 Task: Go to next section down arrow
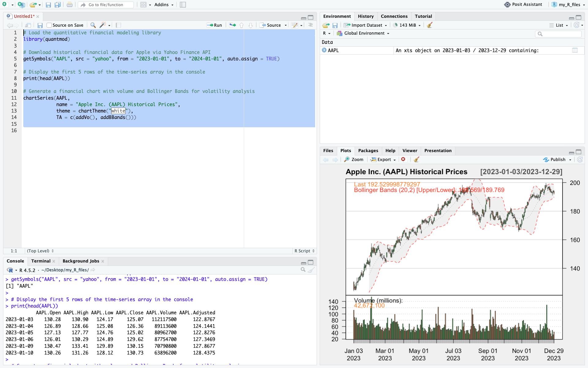tap(251, 25)
